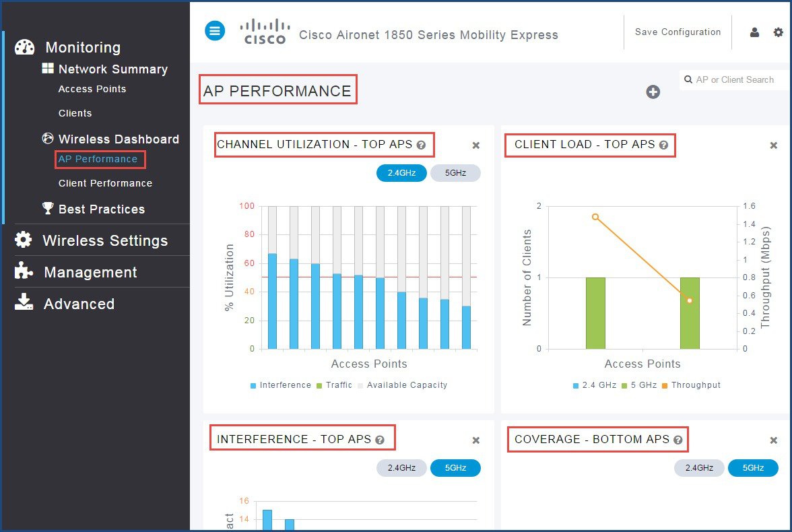Open help for Coverage widget
This screenshot has height=532, width=792.
(x=678, y=440)
